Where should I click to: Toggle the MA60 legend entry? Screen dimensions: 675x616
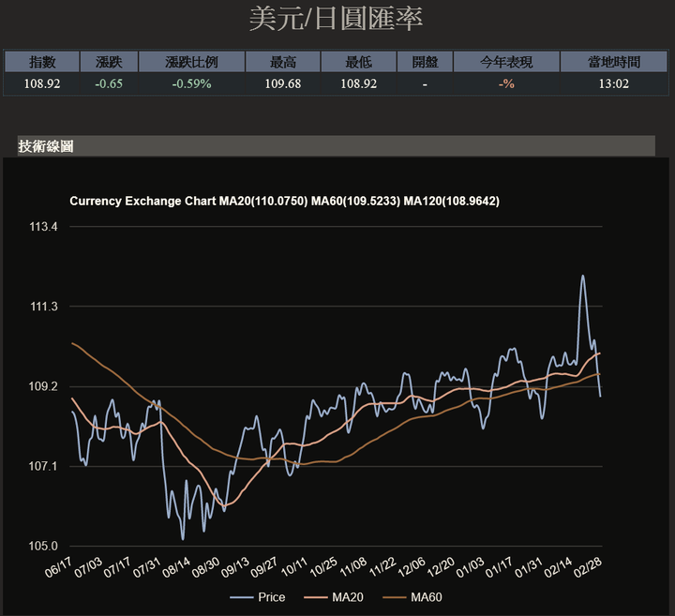pyautogui.click(x=412, y=597)
